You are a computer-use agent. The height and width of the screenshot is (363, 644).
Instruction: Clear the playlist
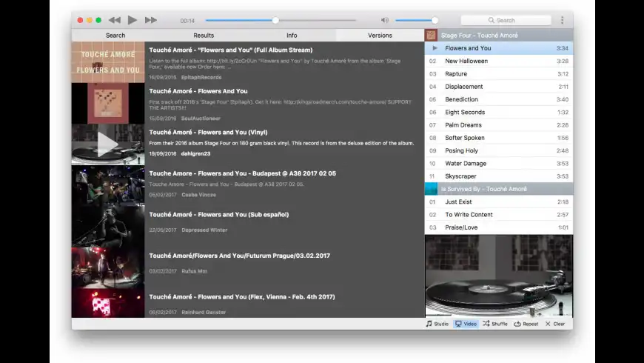coord(555,324)
